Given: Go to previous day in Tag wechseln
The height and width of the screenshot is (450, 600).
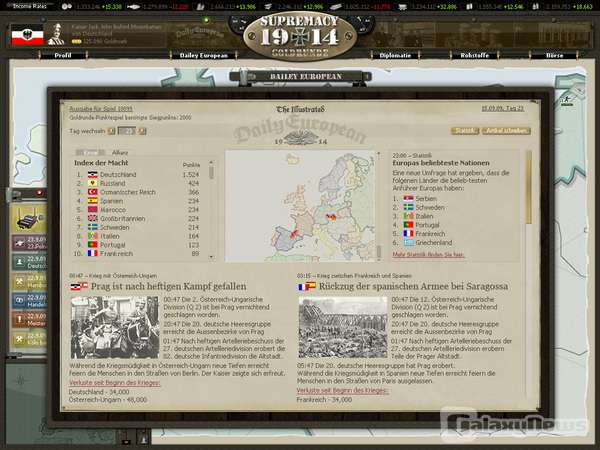Looking at the screenshot, I should 111,131.
